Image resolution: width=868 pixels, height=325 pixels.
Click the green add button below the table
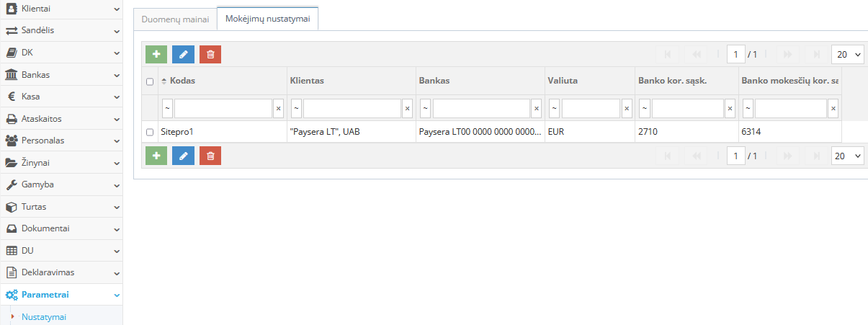tap(156, 156)
